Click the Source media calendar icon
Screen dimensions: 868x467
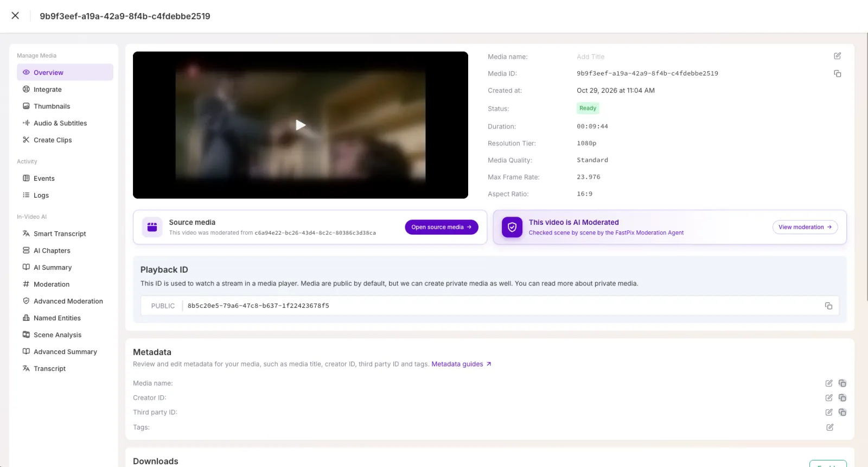(x=152, y=227)
